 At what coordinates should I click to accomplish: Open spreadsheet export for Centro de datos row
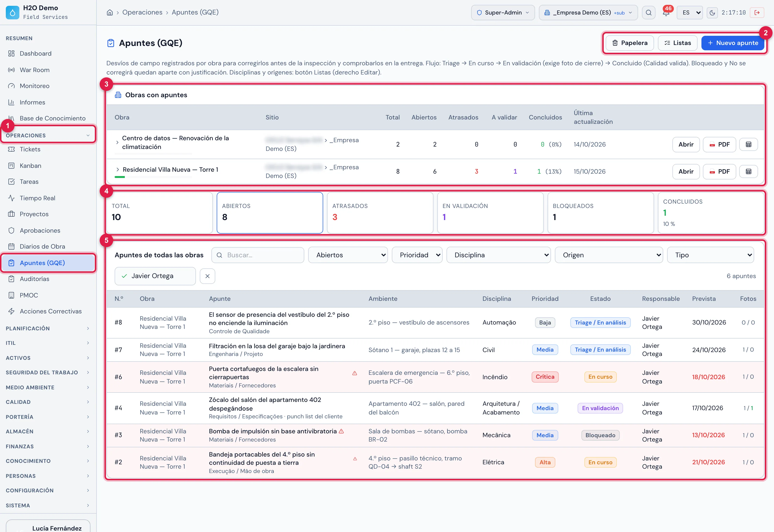coord(748,144)
